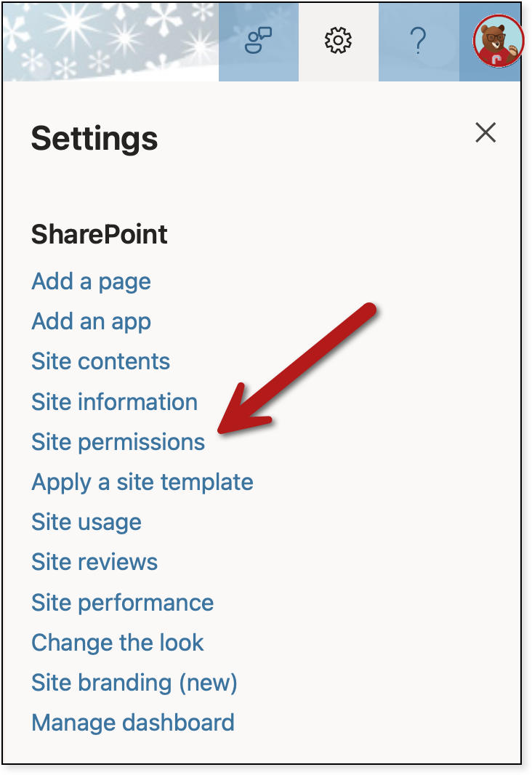The height and width of the screenshot is (775, 532).
Task: Open the feedback chat icon in header
Action: [258, 41]
